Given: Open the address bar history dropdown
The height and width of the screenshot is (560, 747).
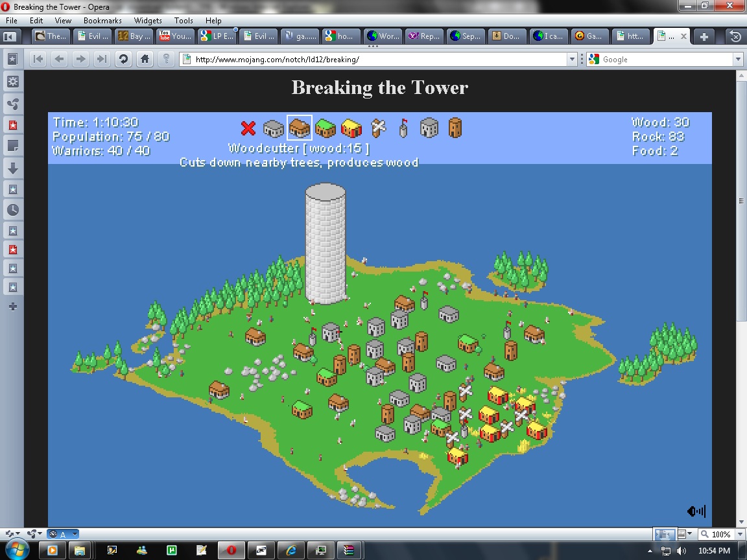Looking at the screenshot, I should coord(572,60).
